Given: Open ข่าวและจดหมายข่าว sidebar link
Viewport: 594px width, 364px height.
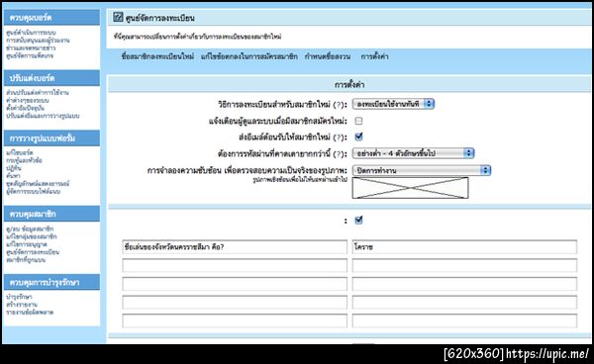Looking at the screenshot, I should point(31,48).
